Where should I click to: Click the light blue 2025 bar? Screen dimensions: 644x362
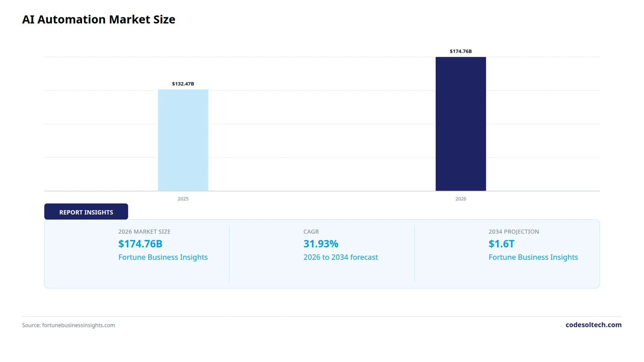(x=183, y=140)
